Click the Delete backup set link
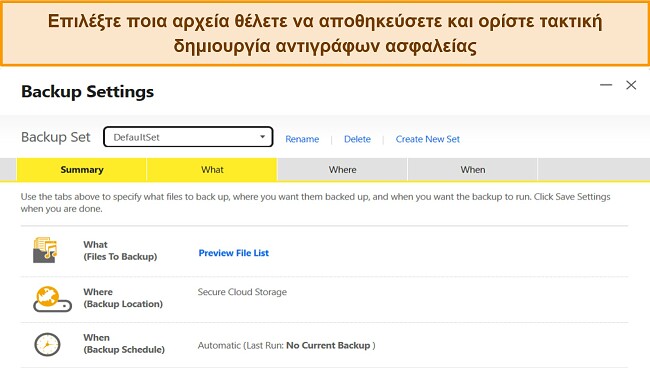The width and height of the screenshot is (650, 368). pyautogui.click(x=357, y=139)
